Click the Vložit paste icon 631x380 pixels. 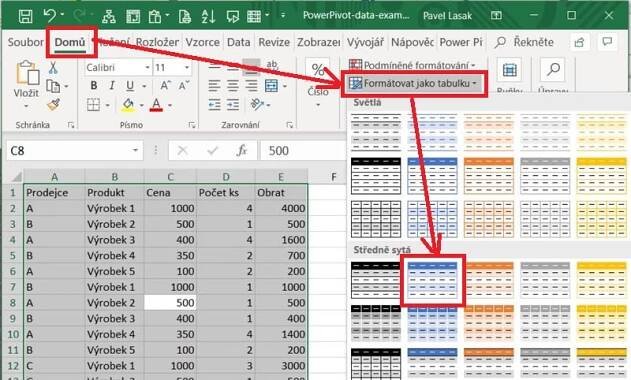point(27,73)
